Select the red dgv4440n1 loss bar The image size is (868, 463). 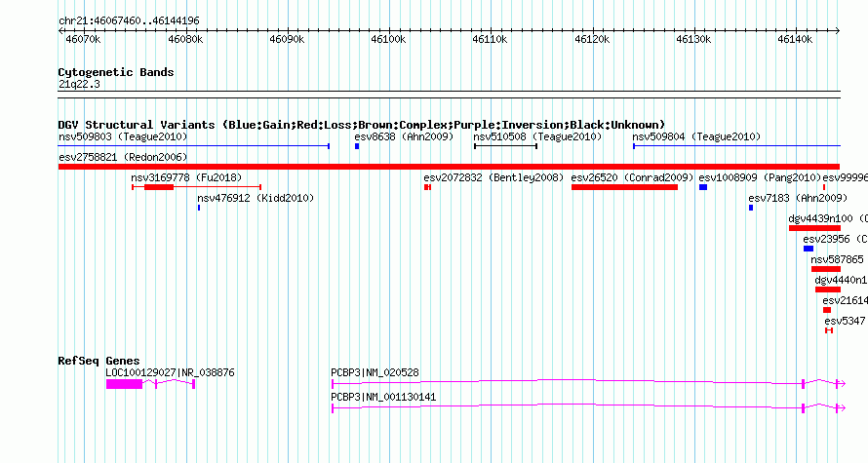tap(828, 289)
